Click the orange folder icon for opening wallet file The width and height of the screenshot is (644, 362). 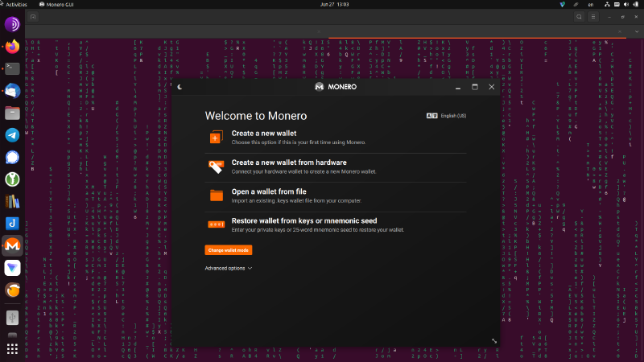pyautogui.click(x=216, y=195)
